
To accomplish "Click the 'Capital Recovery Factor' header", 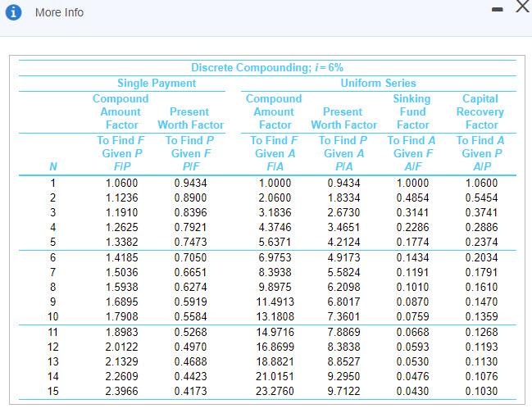I will click(480, 112).
